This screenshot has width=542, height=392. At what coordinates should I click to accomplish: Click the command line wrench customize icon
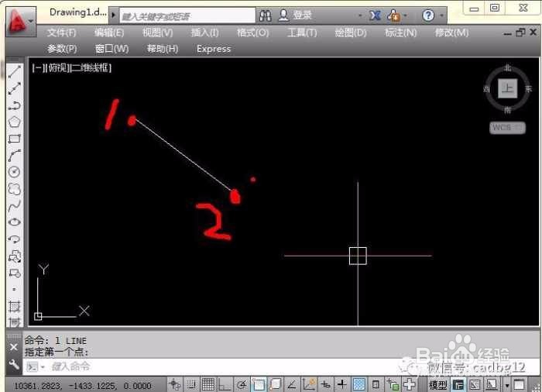[13, 365]
